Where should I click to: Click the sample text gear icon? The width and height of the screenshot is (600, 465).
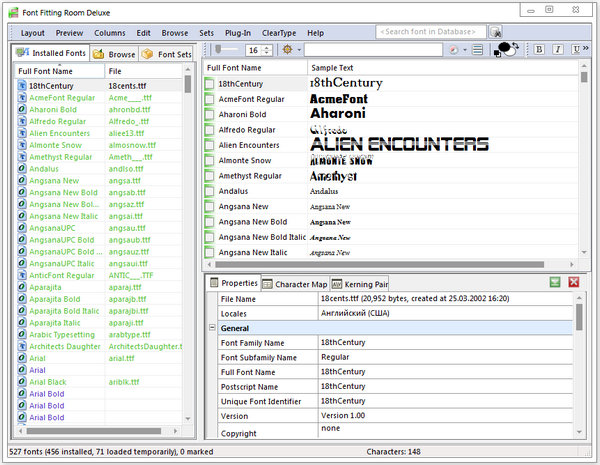289,49
